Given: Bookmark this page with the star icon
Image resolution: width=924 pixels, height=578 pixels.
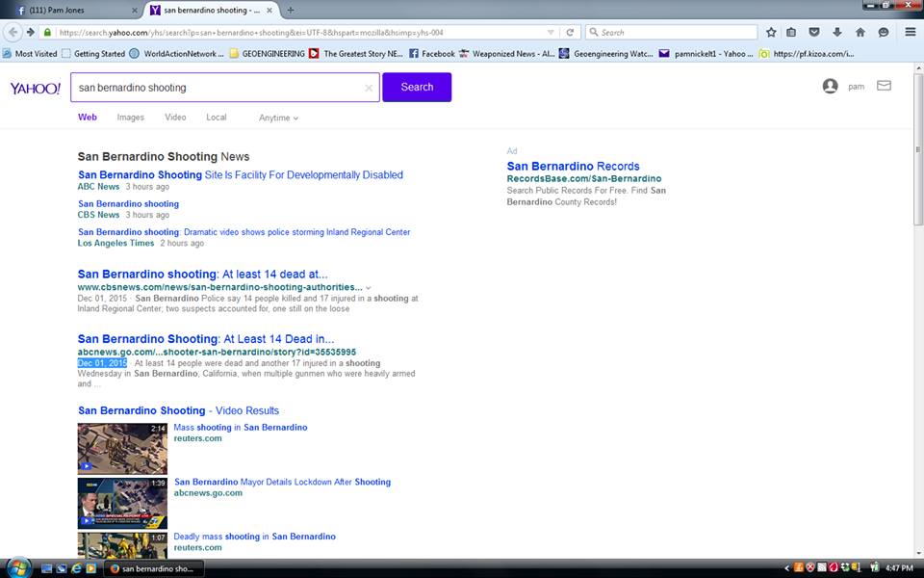Looking at the screenshot, I should [771, 33].
